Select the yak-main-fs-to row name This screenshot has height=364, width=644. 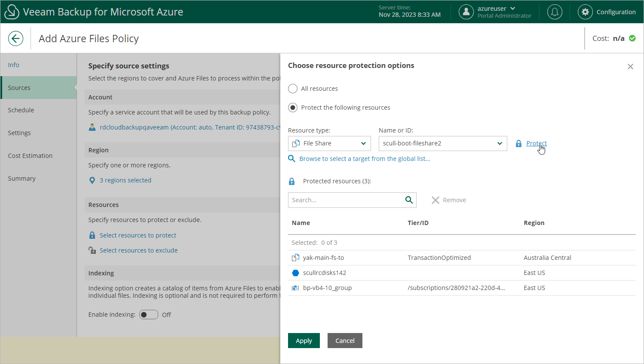coord(323,258)
